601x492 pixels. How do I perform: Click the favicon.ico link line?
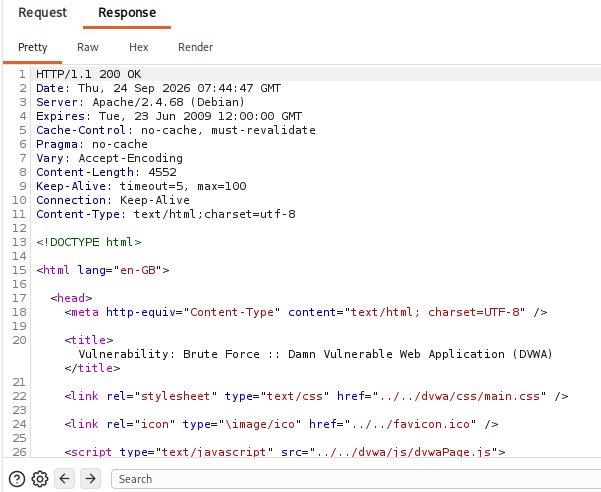tap(281, 424)
